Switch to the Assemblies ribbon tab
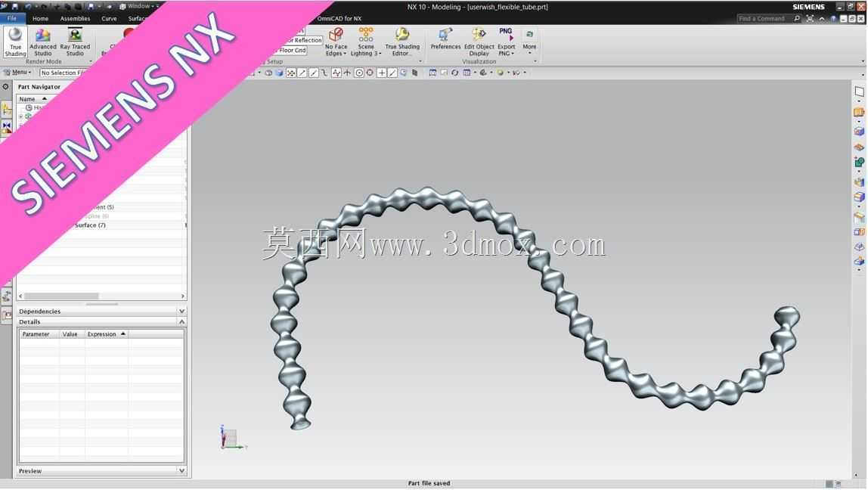The height and width of the screenshot is (490, 868). [75, 18]
